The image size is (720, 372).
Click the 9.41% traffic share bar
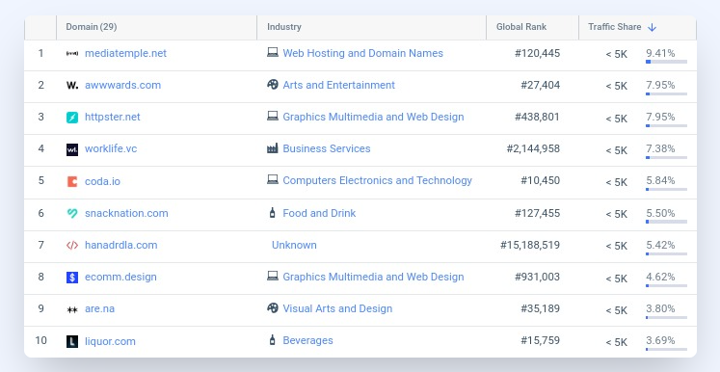[x=666, y=62]
